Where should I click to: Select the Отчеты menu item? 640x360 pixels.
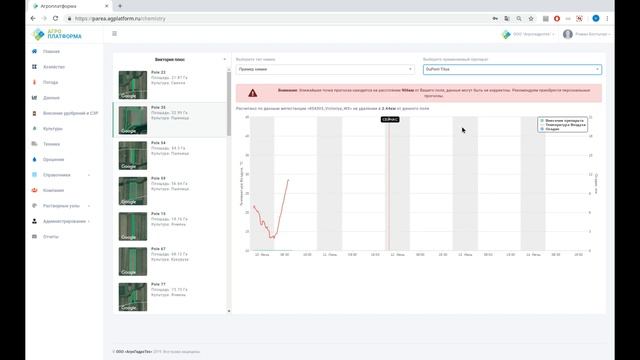[51, 237]
